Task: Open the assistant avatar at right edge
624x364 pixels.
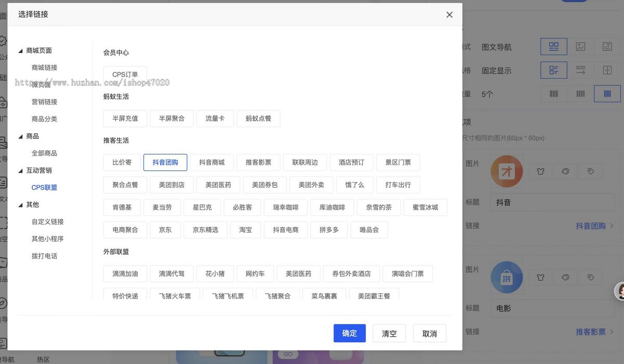Action: click(619, 291)
